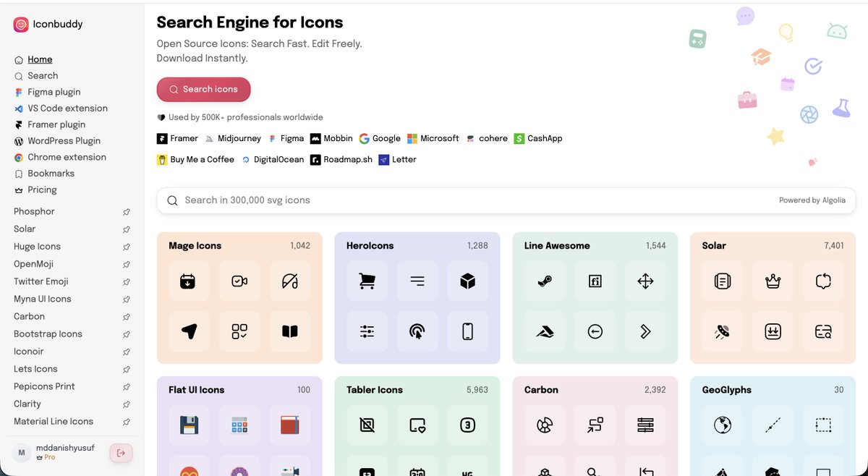Open the Home sidebar link
Image resolution: width=868 pixels, height=476 pixels.
pyautogui.click(x=40, y=59)
